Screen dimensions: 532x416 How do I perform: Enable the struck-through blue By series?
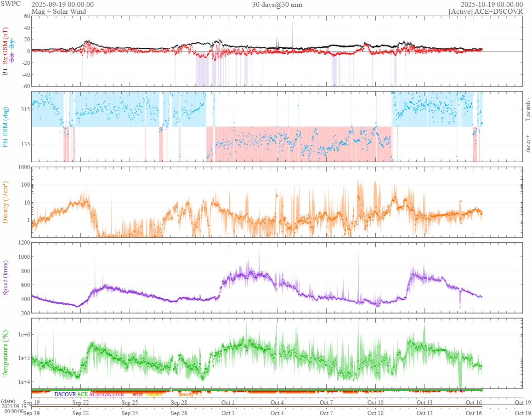[x=12, y=44]
